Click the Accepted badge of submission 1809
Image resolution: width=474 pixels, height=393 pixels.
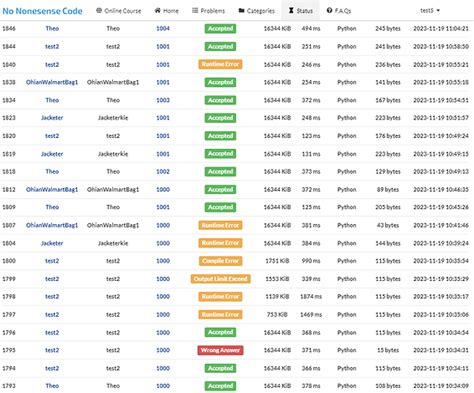[x=220, y=207]
